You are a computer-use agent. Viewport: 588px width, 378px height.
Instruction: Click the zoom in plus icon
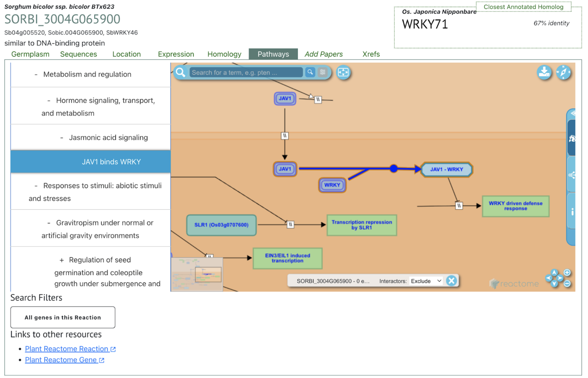(567, 273)
